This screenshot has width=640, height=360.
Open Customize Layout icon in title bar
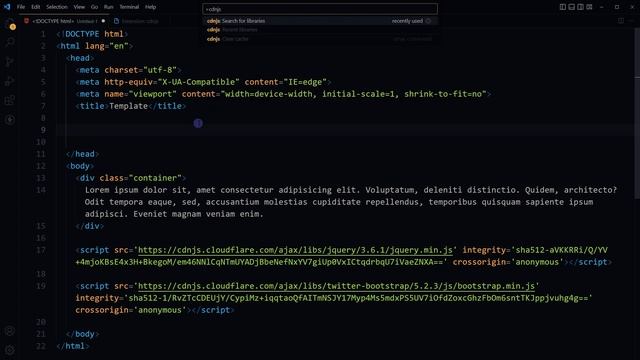(590, 7)
